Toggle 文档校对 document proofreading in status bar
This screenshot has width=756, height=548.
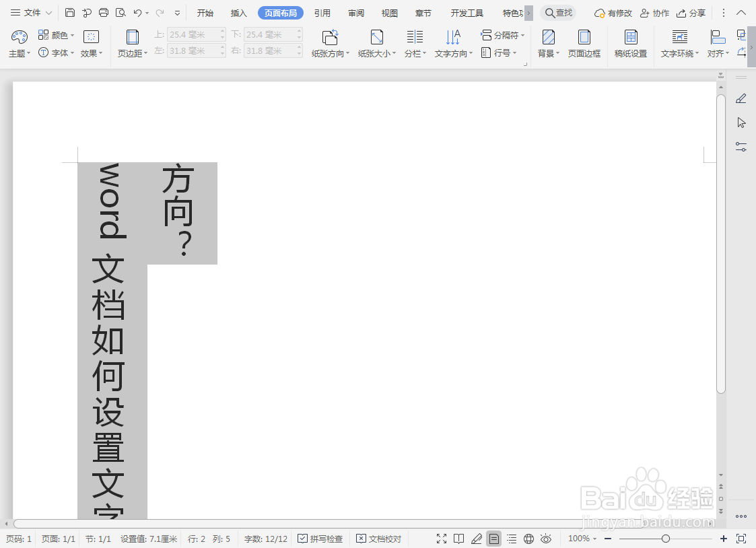pos(378,539)
